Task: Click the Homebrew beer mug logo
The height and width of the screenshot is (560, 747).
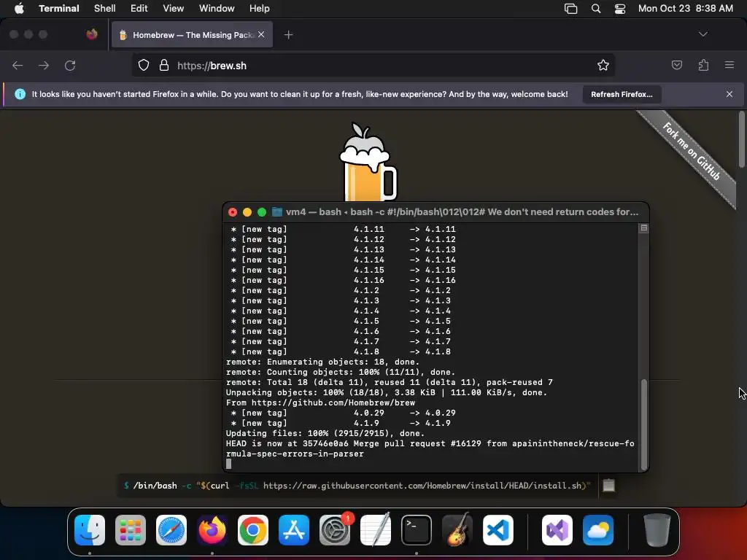Action: pyautogui.click(x=368, y=162)
